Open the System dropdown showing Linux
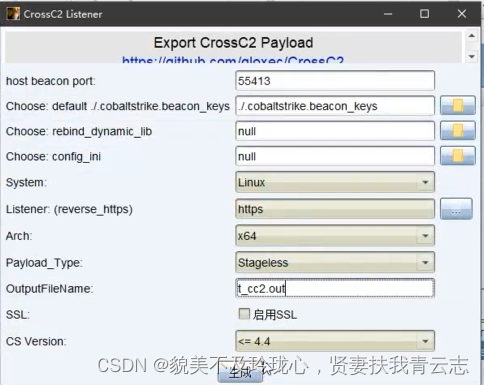The width and height of the screenshot is (484, 385). [335, 182]
